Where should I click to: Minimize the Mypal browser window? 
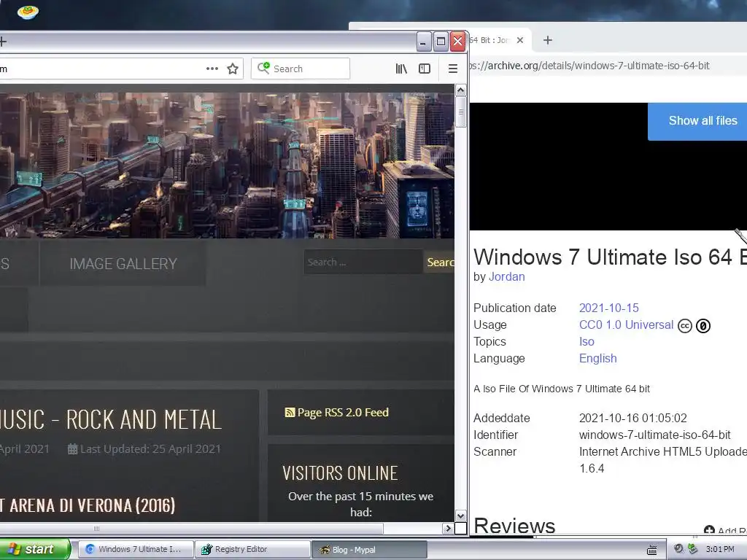click(x=424, y=42)
